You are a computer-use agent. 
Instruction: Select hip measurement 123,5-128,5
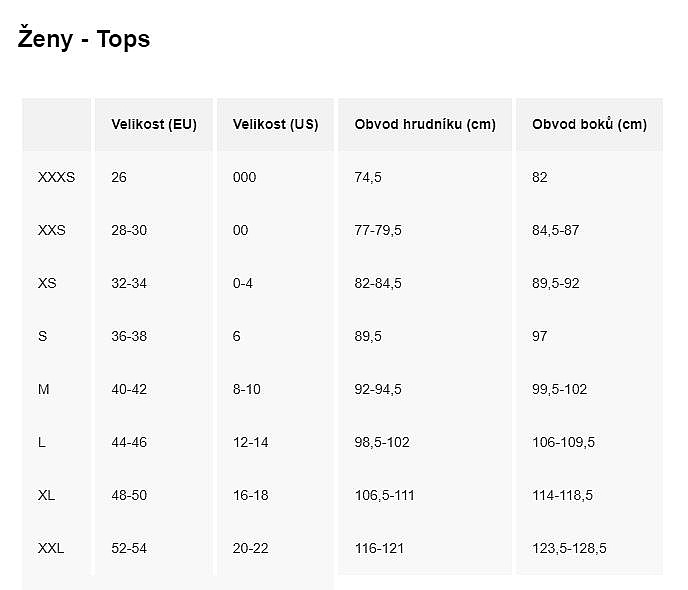coord(569,548)
